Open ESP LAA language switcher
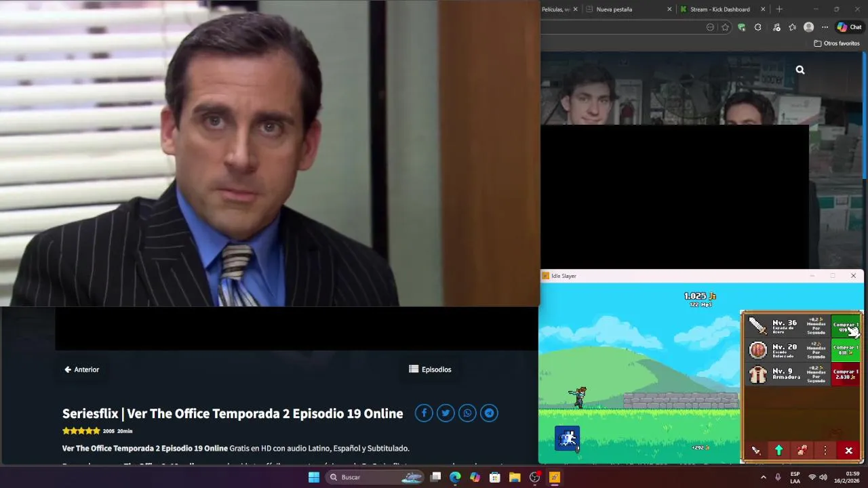Image resolution: width=868 pixels, height=488 pixels. 795,477
